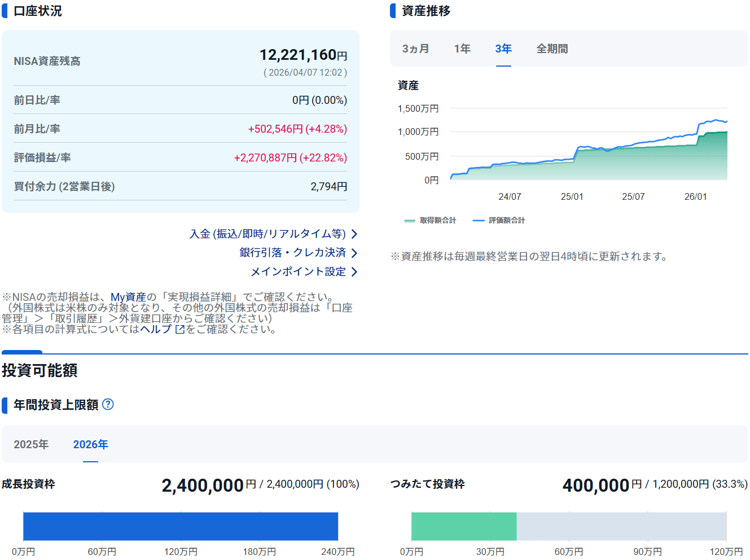Select the 2026年 tab

[x=90, y=445]
